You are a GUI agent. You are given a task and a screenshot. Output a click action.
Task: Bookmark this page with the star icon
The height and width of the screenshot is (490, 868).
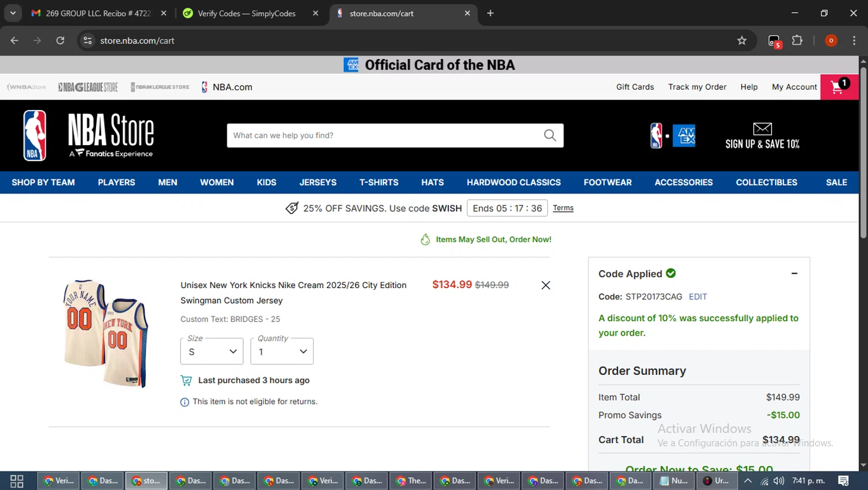tap(742, 40)
